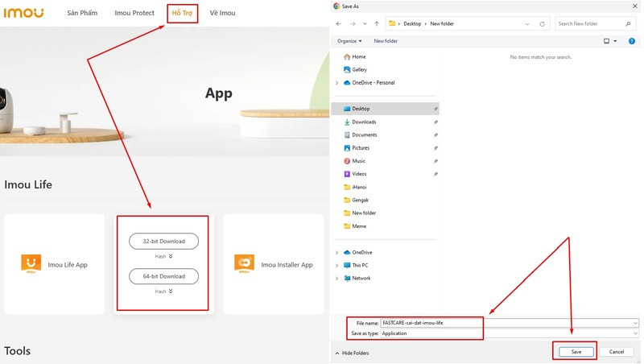Click the Cancel button
644x364 pixels.
tap(616, 352)
